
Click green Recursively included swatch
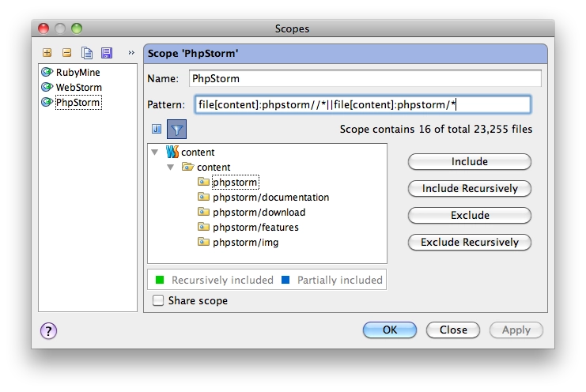click(x=160, y=280)
